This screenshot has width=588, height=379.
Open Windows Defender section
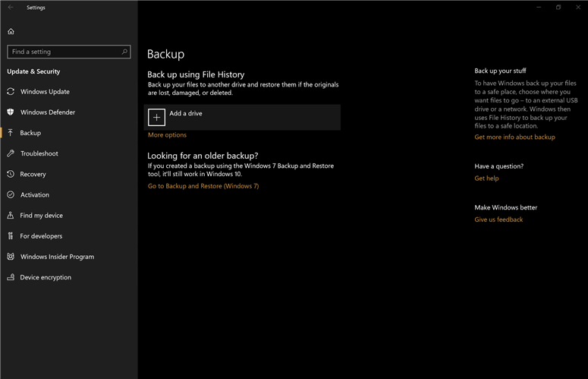point(48,112)
